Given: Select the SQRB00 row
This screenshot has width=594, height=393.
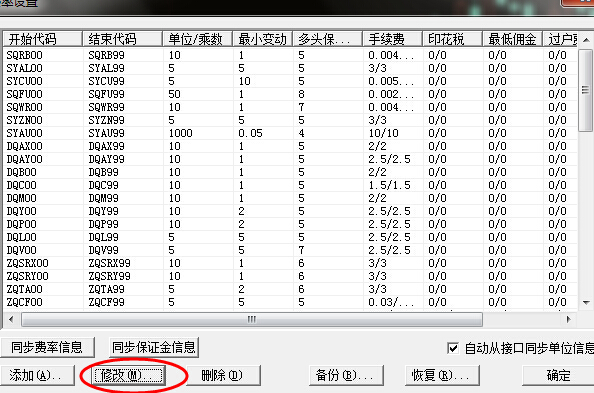Looking at the screenshot, I should (290, 55).
